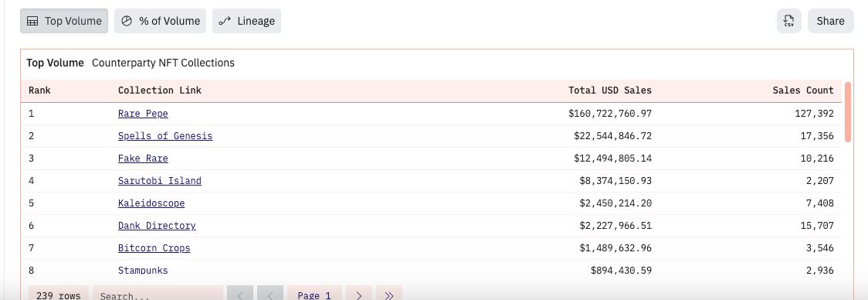
Task: Visit the Bitcorn Crops link
Action: (x=154, y=248)
